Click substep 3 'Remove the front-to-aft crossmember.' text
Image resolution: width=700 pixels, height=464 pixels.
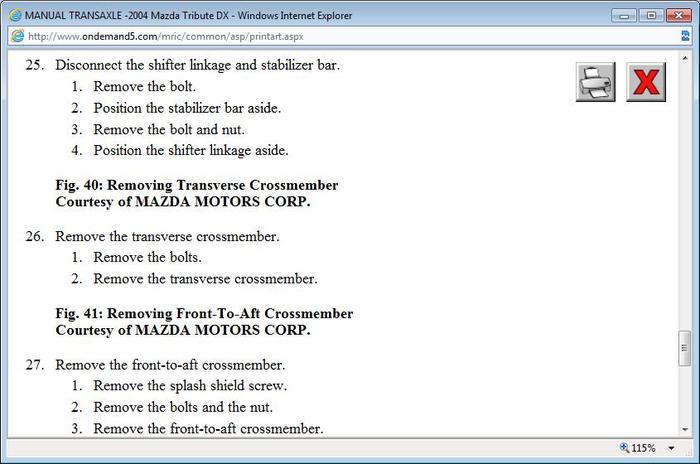coord(208,429)
